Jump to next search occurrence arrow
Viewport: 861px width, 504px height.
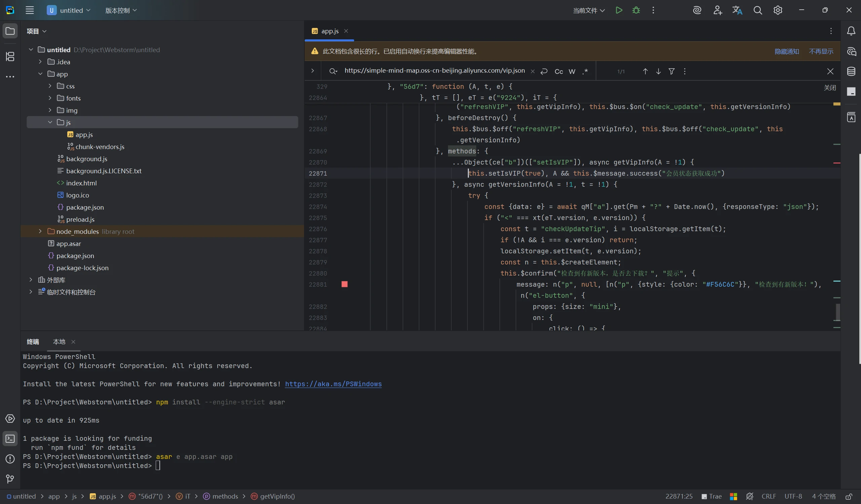coord(658,71)
